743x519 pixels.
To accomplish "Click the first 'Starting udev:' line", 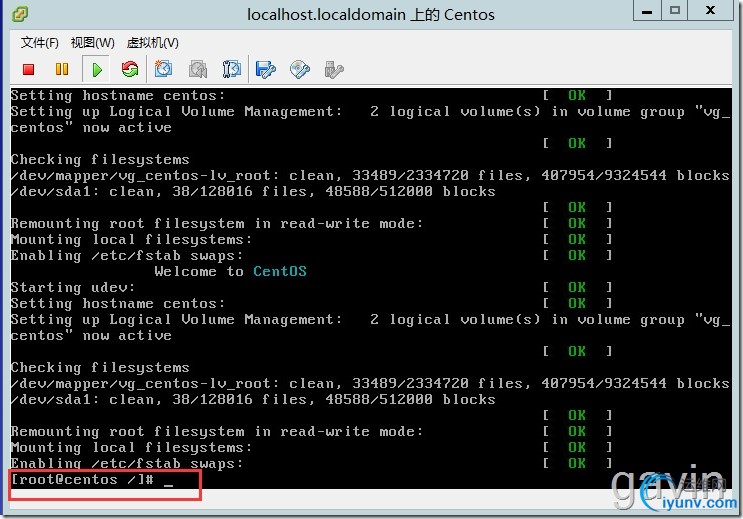I will pyautogui.click(x=73, y=287).
